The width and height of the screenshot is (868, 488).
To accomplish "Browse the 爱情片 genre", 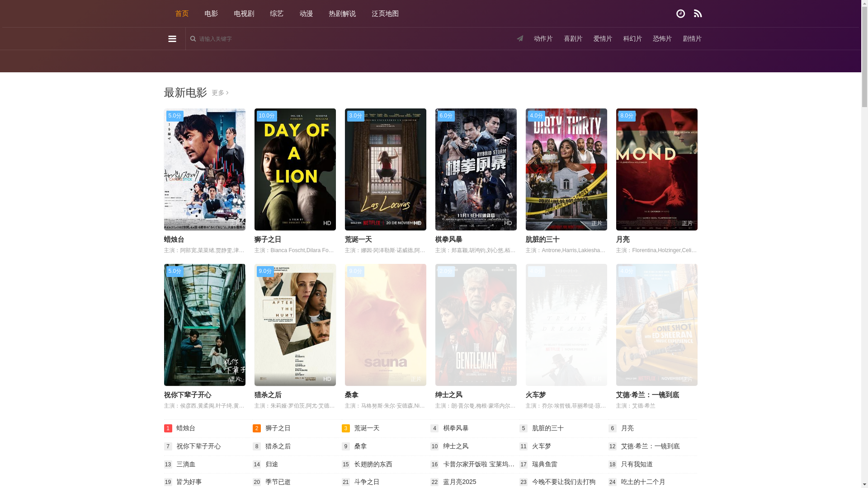I will tap(603, 38).
